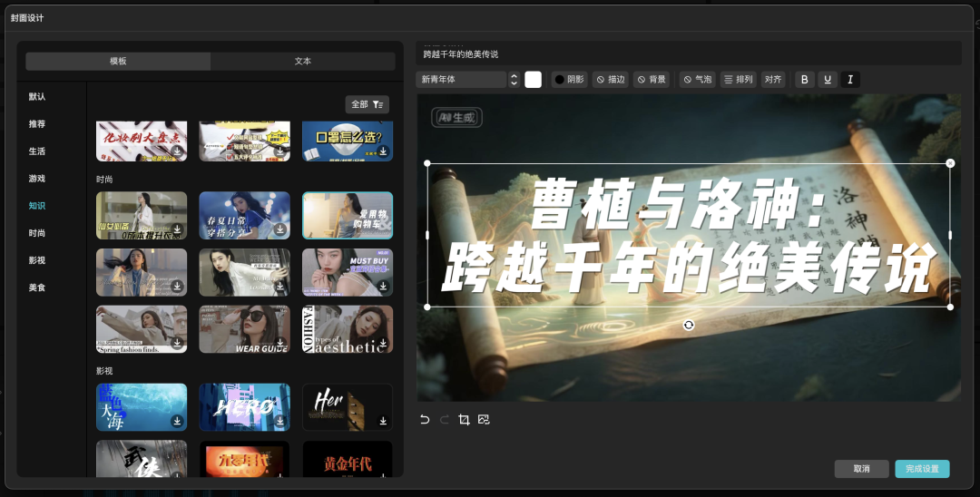Select the 美食 category

coord(37,287)
